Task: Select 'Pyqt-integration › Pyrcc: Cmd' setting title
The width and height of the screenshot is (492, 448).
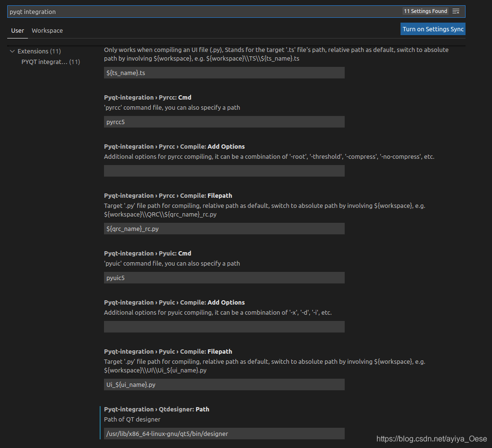Action: (x=148, y=97)
